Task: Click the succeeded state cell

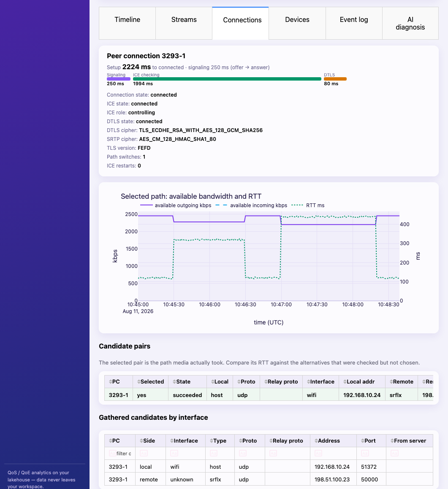Action: [x=187, y=395]
